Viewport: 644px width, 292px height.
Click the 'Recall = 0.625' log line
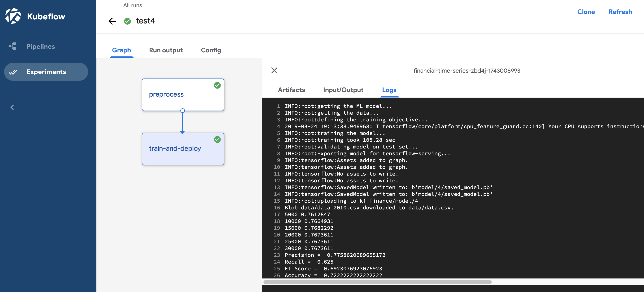click(309, 262)
